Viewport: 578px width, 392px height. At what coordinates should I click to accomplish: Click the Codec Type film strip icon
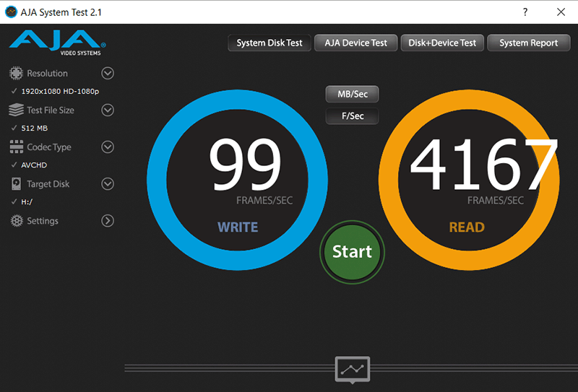(16, 147)
